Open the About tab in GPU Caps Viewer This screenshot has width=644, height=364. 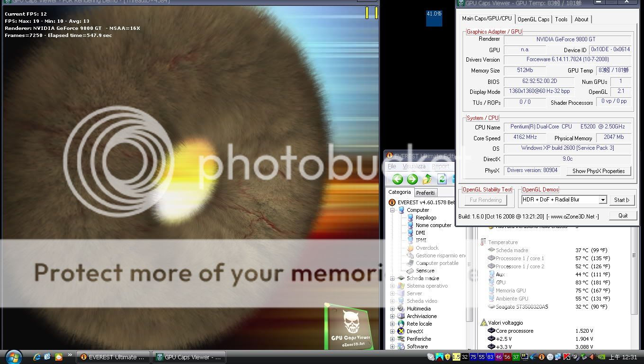coord(581,19)
